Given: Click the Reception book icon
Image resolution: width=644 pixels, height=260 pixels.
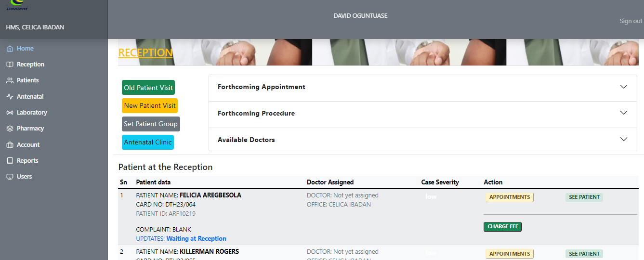Looking at the screenshot, I should (x=10, y=65).
